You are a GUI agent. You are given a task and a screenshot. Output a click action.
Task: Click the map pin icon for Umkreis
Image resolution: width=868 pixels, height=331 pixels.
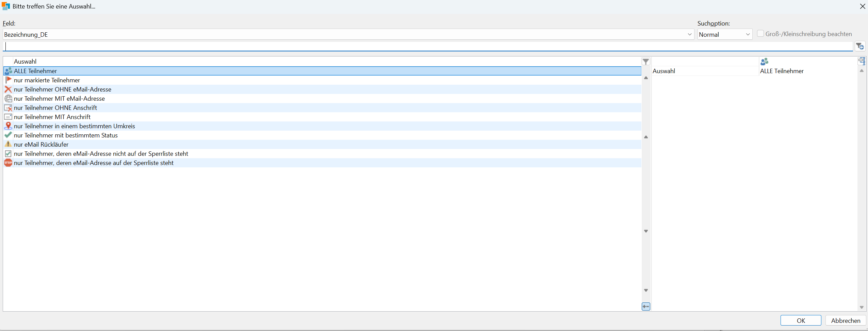pyautogui.click(x=8, y=126)
